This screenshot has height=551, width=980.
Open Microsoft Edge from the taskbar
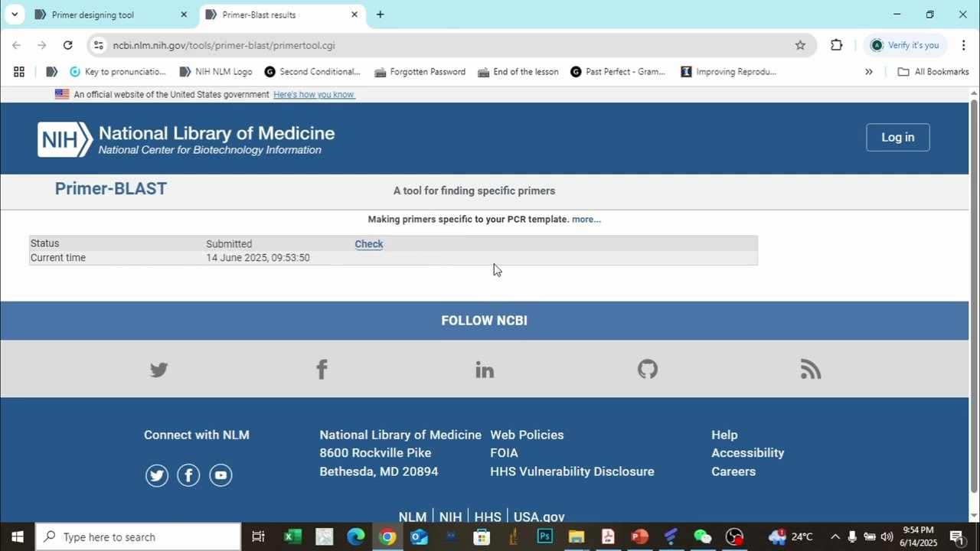[x=355, y=536]
